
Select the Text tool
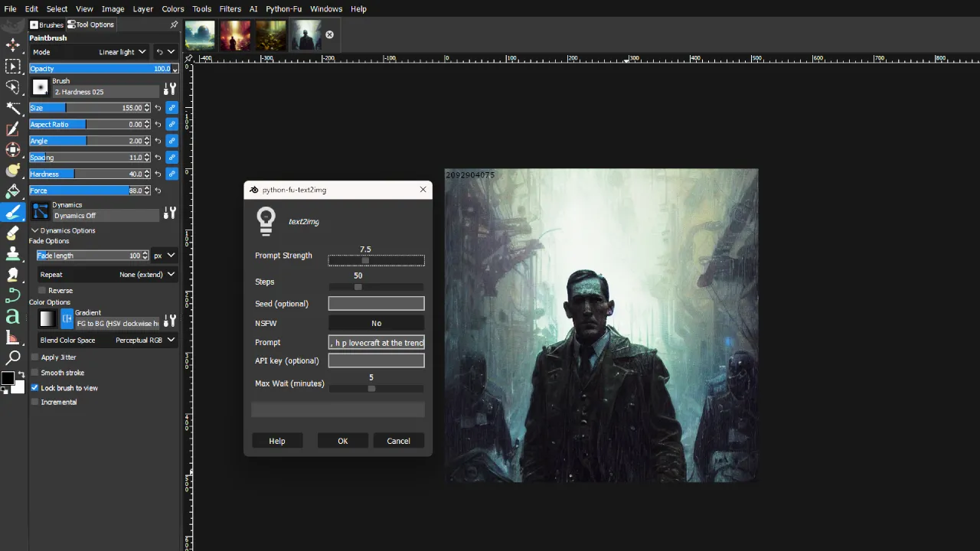point(12,315)
